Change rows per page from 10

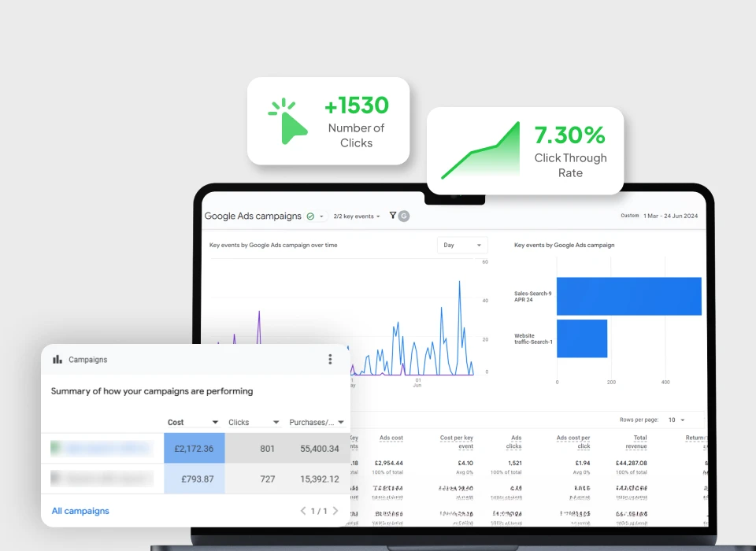click(676, 420)
